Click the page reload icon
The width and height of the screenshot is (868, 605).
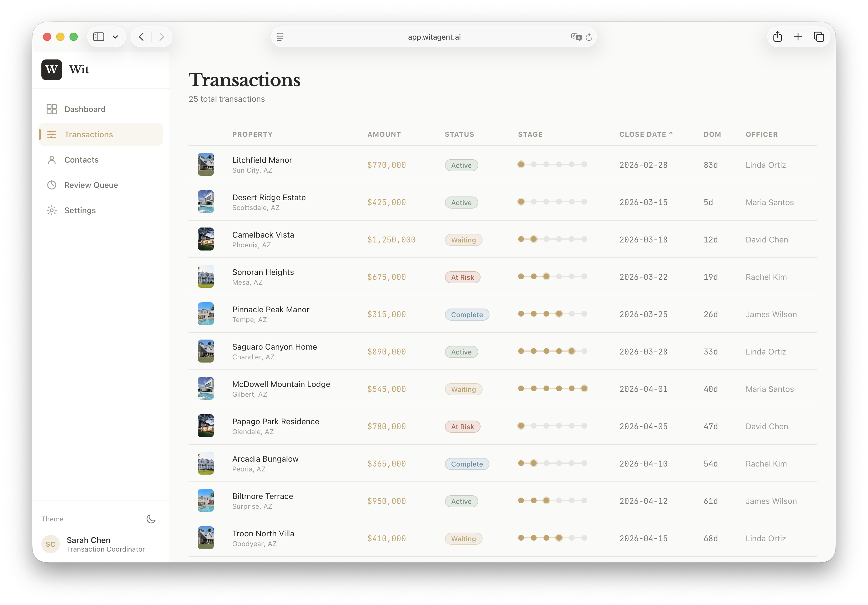pyautogui.click(x=589, y=37)
